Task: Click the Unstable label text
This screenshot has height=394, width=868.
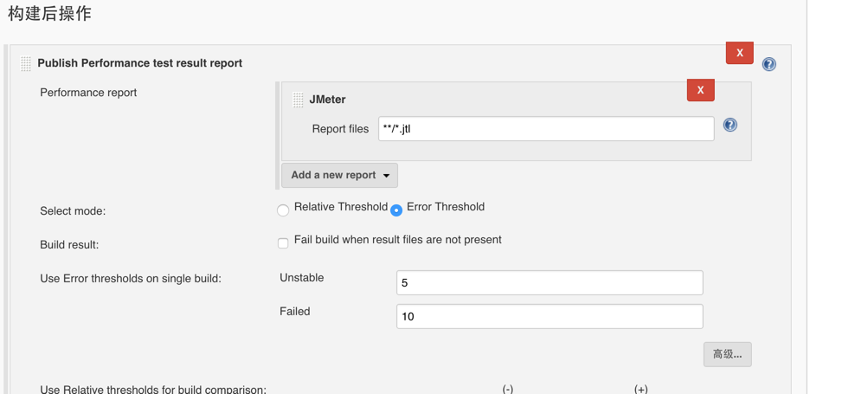Action: (x=302, y=278)
